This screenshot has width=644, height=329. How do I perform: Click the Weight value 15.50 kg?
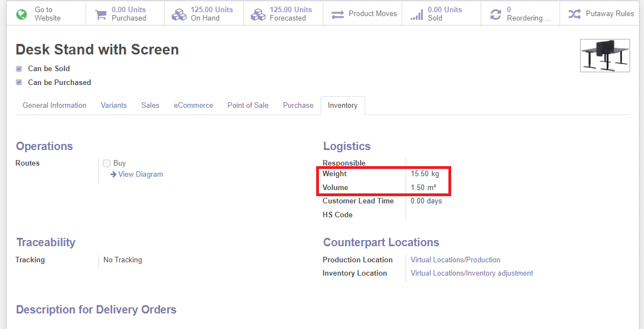point(425,174)
